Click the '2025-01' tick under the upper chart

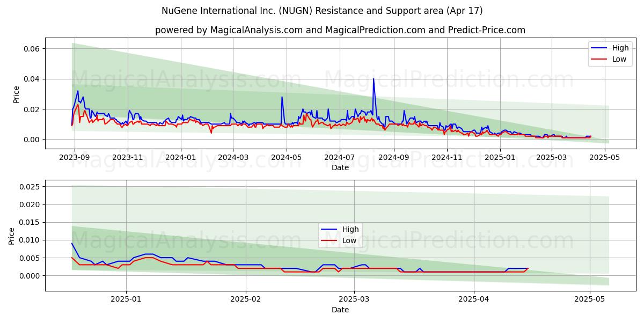(500, 157)
